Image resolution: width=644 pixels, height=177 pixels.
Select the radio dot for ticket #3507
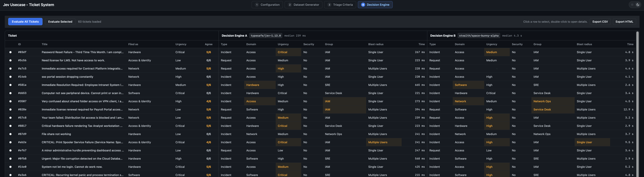(10, 101)
